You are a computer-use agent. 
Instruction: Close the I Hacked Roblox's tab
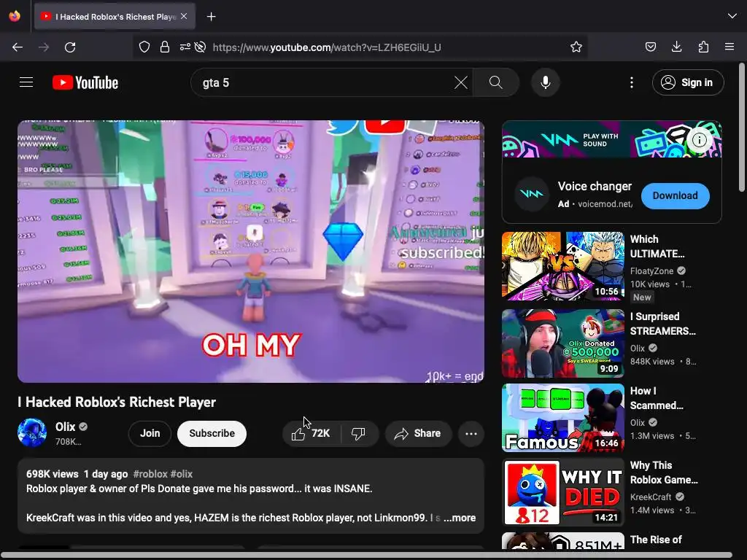[x=184, y=16]
